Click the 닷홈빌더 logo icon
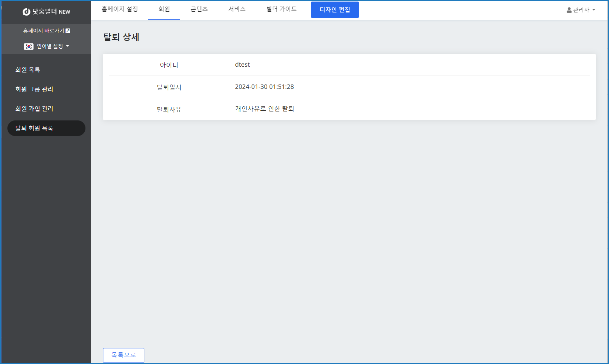The width and height of the screenshot is (609, 364). point(27,12)
